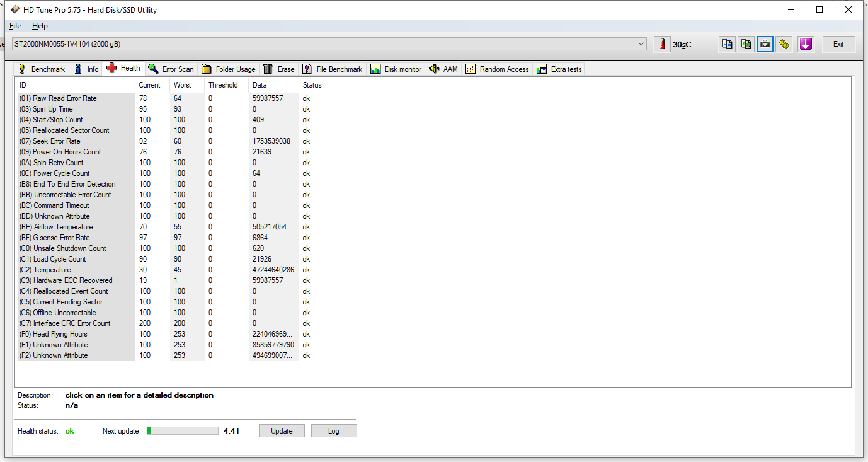The width and height of the screenshot is (868, 462).
Task: Click the Status column header
Action: tap(319, 85)
